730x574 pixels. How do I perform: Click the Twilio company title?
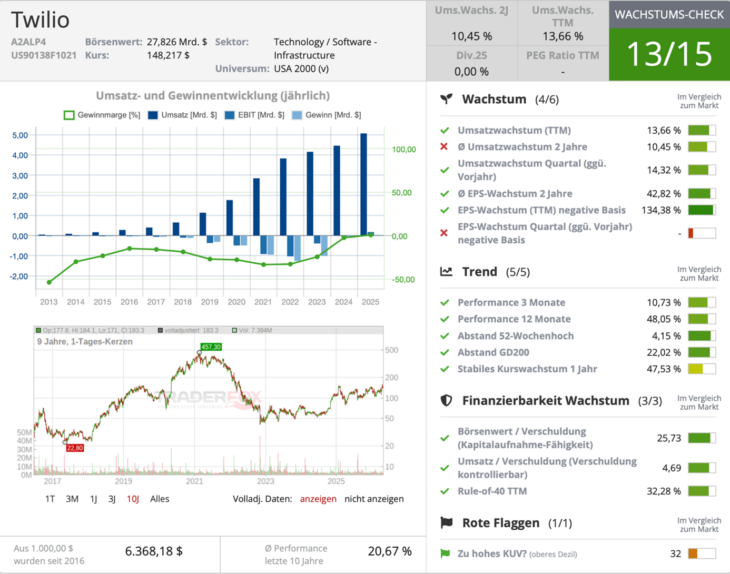[x=41, y=20]
